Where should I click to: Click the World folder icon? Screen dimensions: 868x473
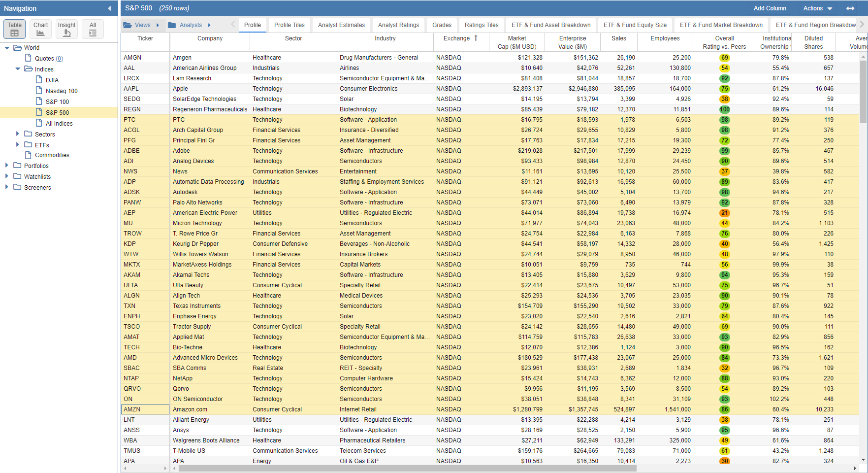[x=18, y=47]
